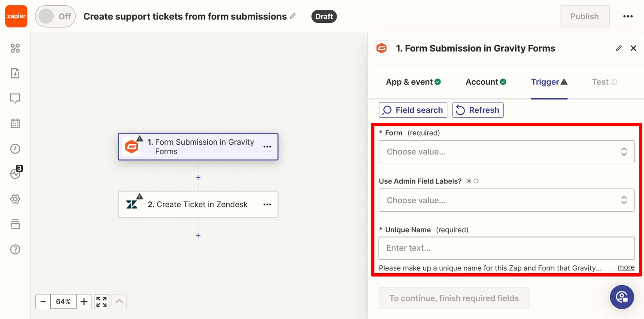The width and height of the screenshot is (644, 319).
Task: Open the versions stack sidebar icon
Action: [x=15, y=224]
